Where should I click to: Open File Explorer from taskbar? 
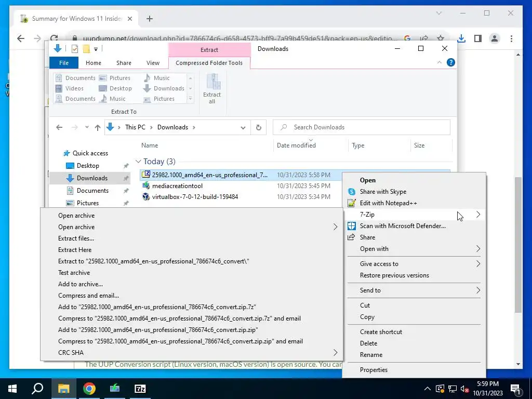pos(63,389)
